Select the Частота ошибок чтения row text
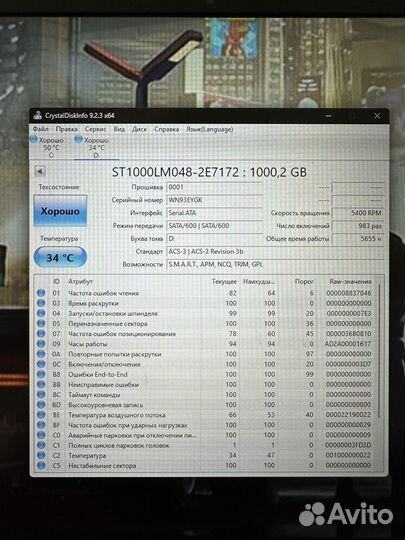 pos(103,293)
